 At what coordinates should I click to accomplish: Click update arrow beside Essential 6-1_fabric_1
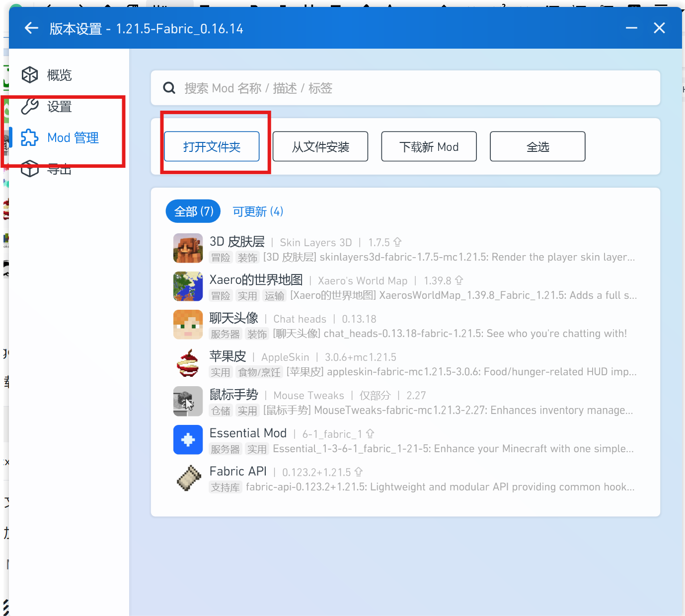click(x=370, y=433)
